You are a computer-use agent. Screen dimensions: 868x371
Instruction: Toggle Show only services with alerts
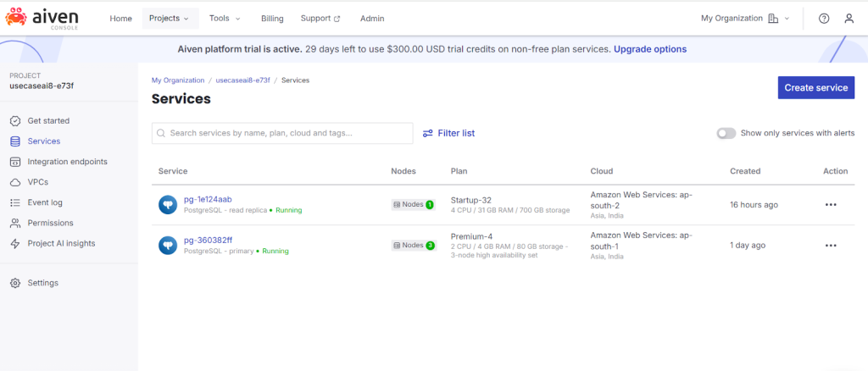coord(726,133)
